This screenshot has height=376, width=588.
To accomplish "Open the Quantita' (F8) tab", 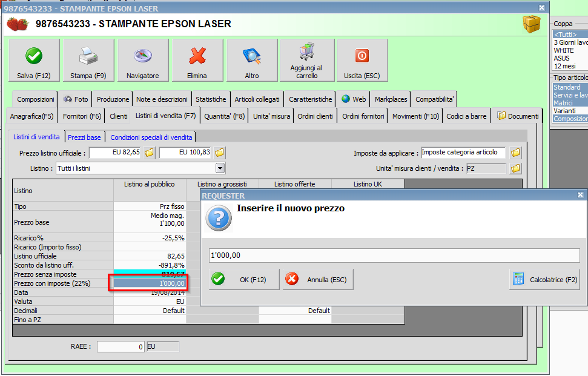I will [x=224, y=116].
